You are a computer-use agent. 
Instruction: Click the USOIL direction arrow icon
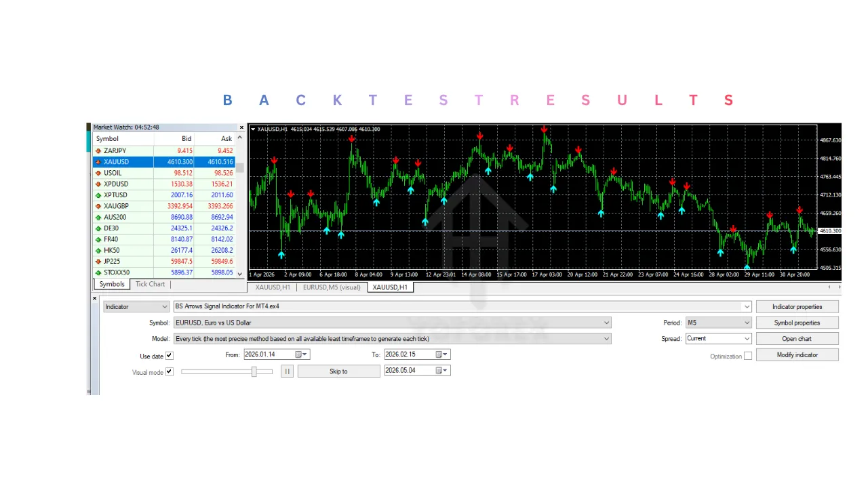click(98, 173)
